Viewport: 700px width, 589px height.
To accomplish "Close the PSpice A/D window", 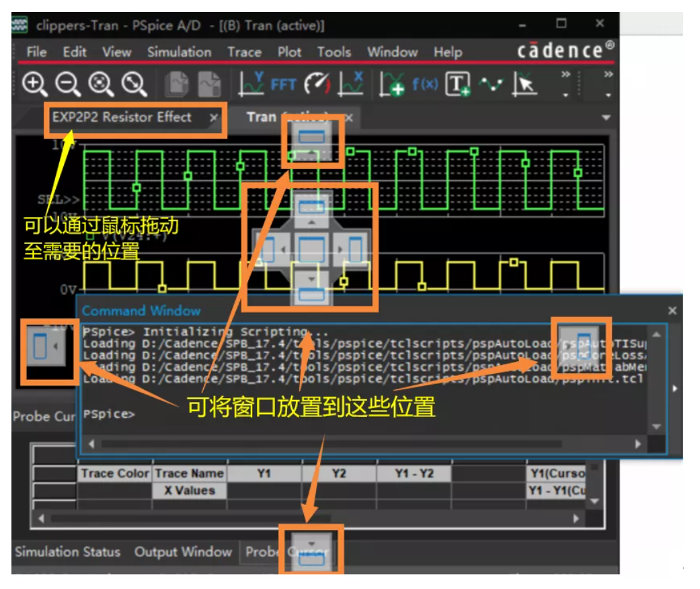I will tap(600, 24).
